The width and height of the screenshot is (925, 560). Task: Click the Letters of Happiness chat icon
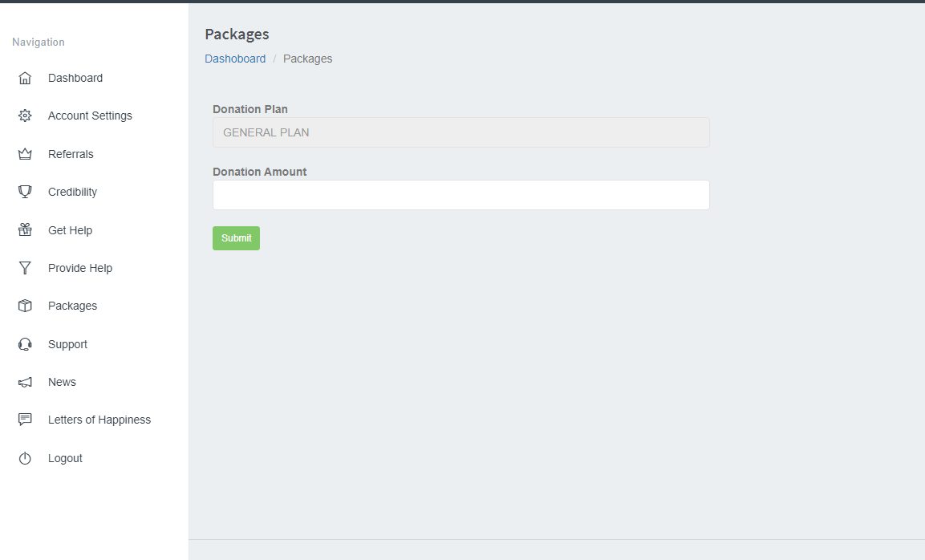[25, 420]
